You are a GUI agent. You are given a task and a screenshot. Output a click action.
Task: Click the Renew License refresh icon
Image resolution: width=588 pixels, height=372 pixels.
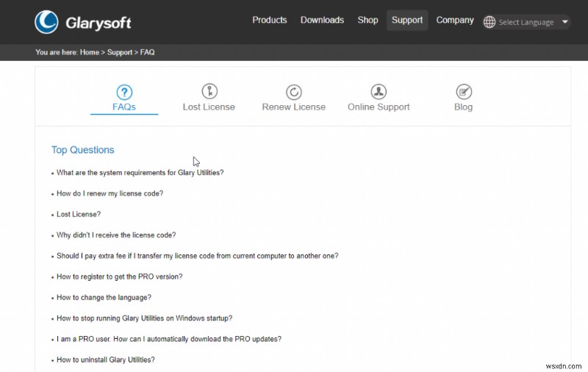(x=294, y=92)
